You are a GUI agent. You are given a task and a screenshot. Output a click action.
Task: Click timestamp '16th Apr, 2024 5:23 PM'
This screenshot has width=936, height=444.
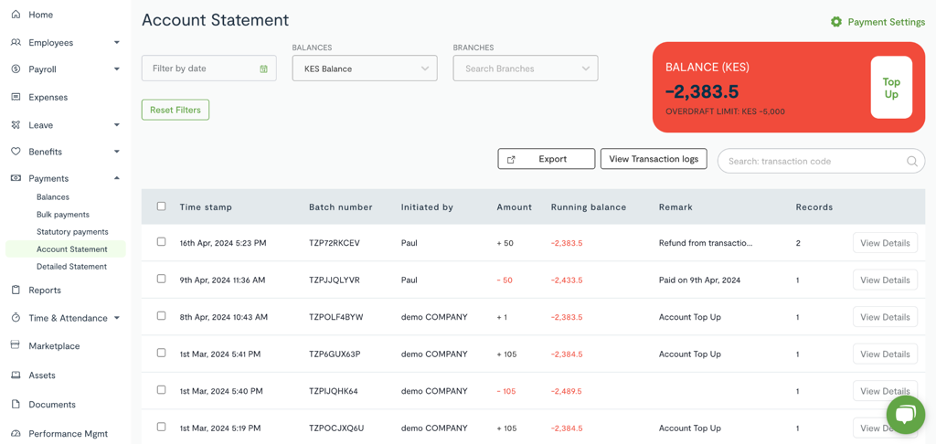click(x=223, y=243)
